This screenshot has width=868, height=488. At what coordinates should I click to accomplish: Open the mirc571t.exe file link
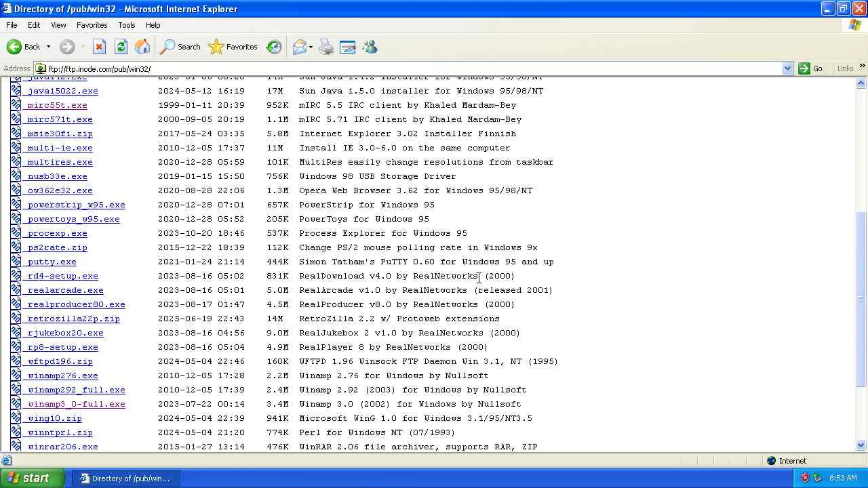coord(60,119)
